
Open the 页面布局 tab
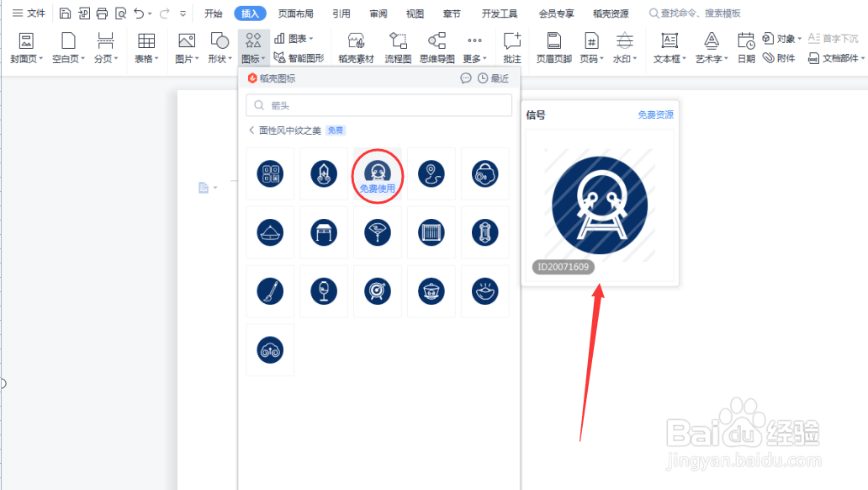295,13
